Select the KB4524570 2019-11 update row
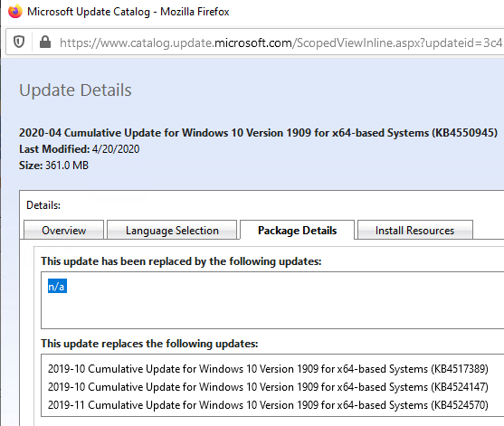 (x=268, y=404)
